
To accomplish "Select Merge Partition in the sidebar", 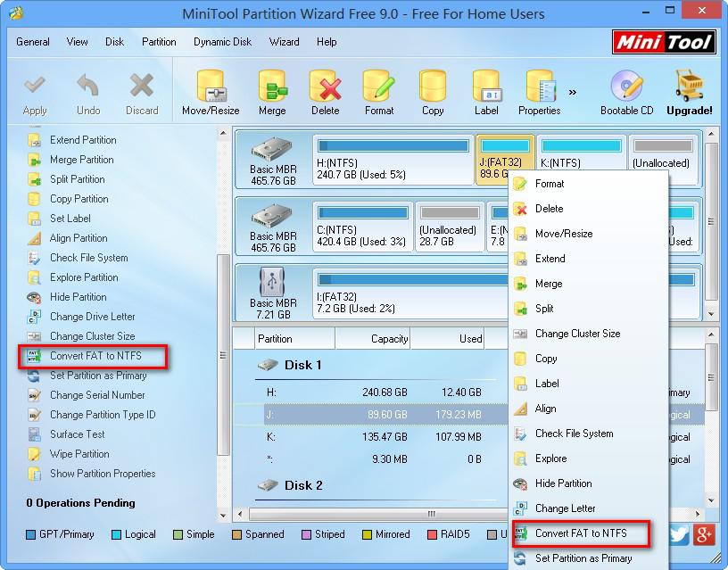I will 70,160.
